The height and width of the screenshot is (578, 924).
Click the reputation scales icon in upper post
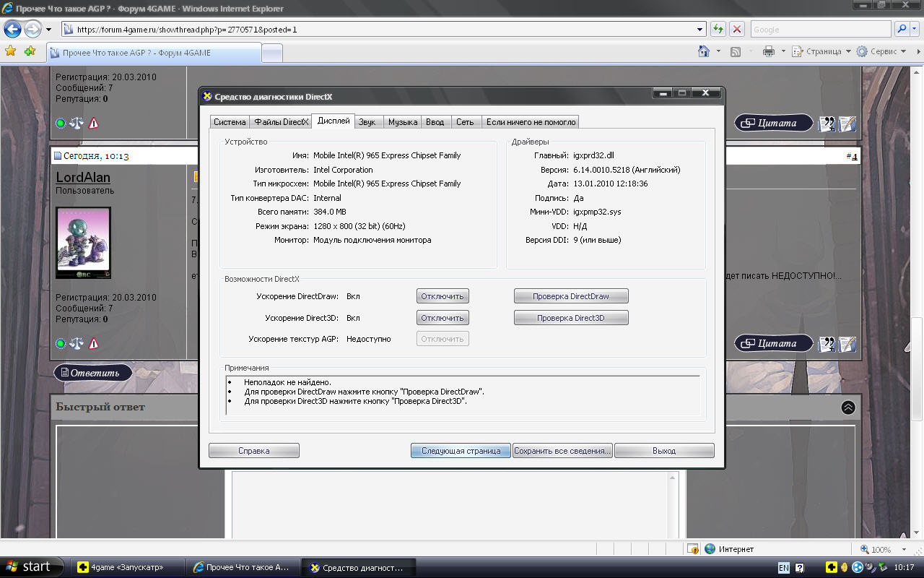pyautogui.click(x=77, y=123)
